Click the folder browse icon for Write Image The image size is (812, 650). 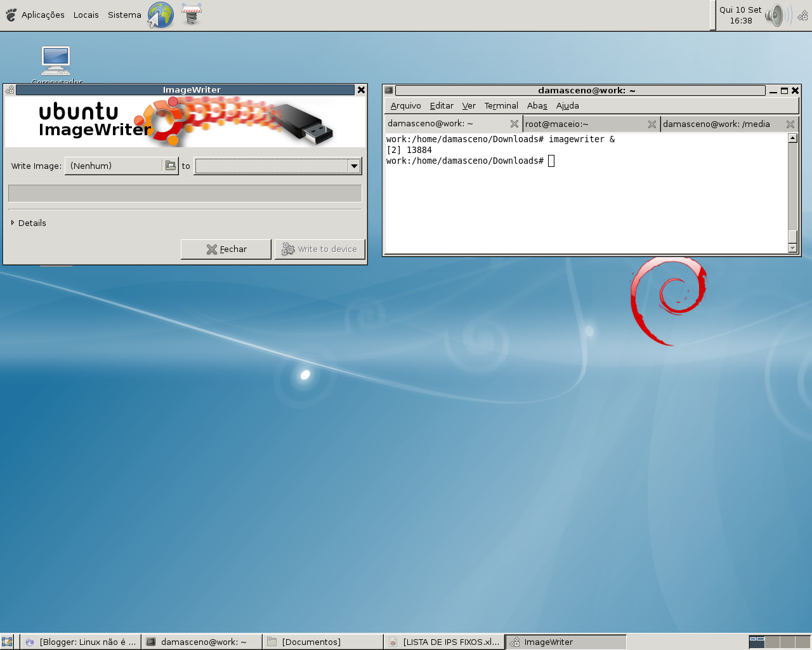(171, 166)
